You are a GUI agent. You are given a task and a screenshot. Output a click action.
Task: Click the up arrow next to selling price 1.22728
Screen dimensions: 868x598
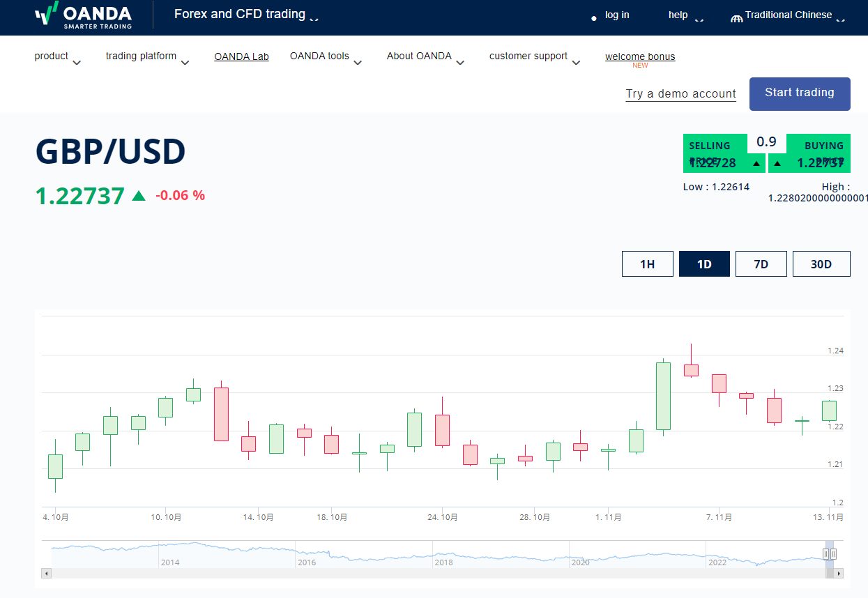pyautogui.click(x=755, y=162)
